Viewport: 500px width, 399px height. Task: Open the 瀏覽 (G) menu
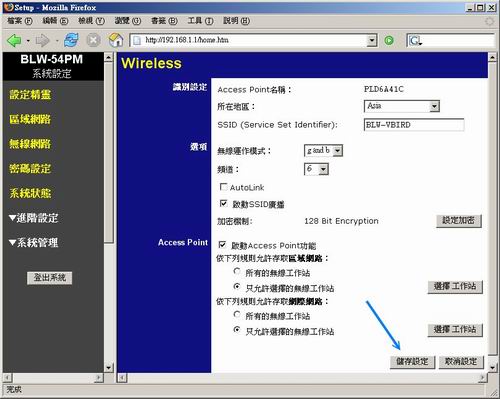[128, 21]
